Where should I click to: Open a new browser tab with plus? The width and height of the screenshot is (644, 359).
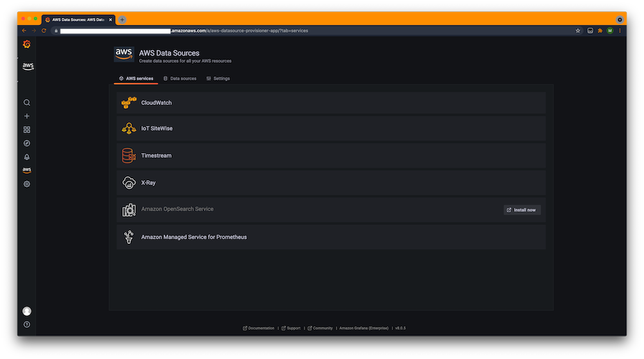122,20
